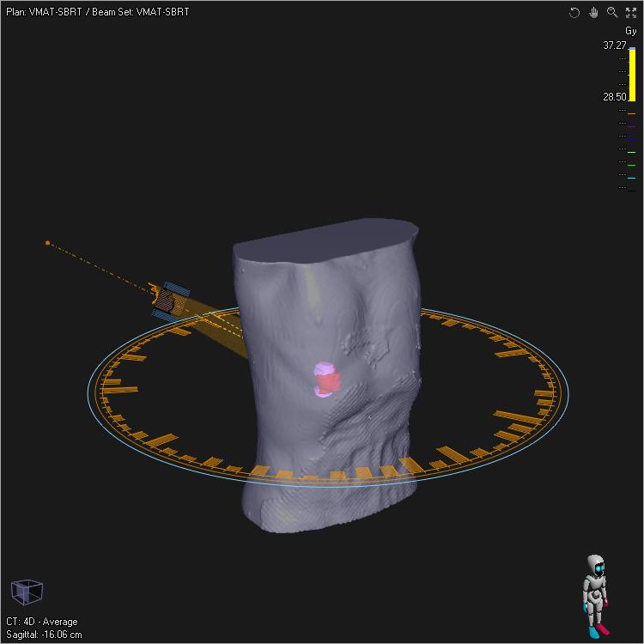Click the gray flat top of the body
644x644 pixels.
tap(326, 240)
